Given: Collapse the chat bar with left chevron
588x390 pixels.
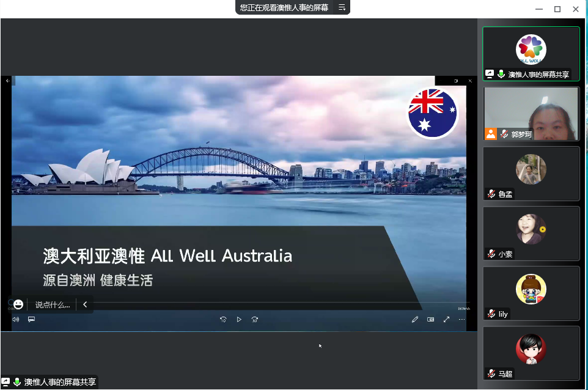Looking at the screenshot, I should (x=85, y=304).
